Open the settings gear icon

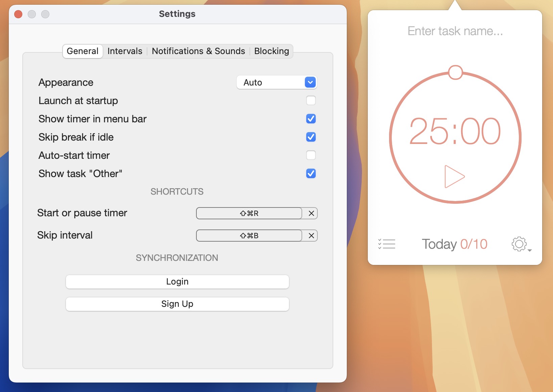click(518, 244)
